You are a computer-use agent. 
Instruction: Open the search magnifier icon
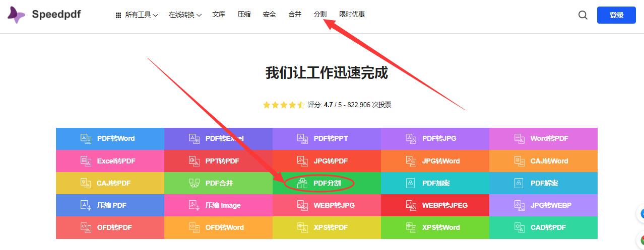[x=583, y=15]
